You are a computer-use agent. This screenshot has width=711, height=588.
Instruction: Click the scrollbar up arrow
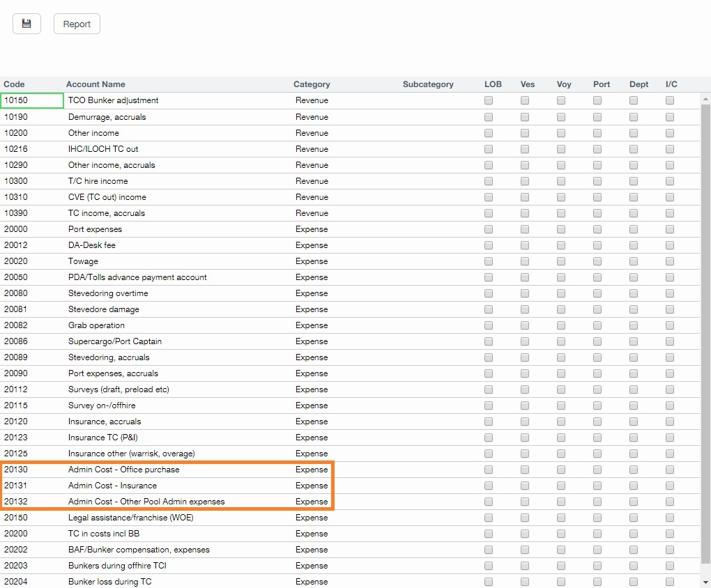pyautogui.click(x=705, y=98)
